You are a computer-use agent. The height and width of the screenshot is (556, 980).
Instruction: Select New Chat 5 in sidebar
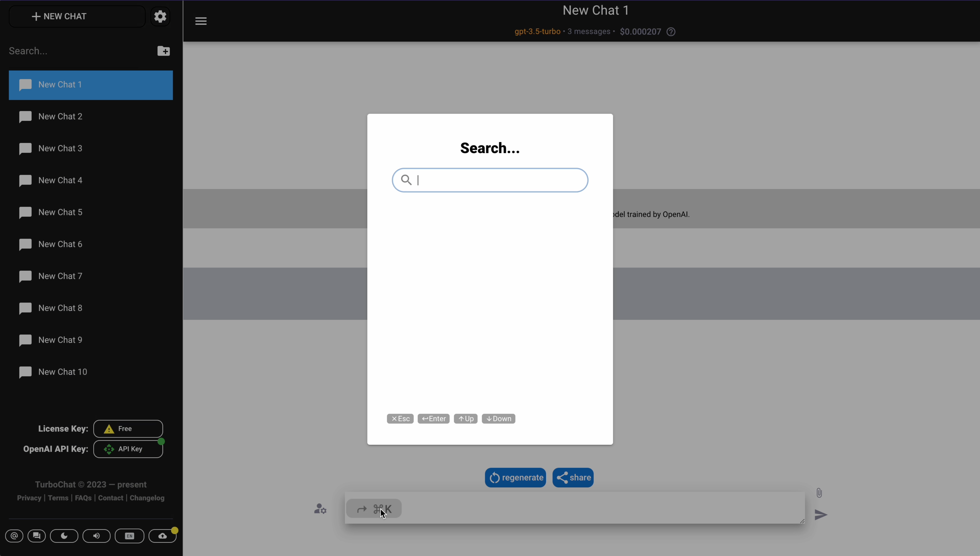[x=60, y=212]
